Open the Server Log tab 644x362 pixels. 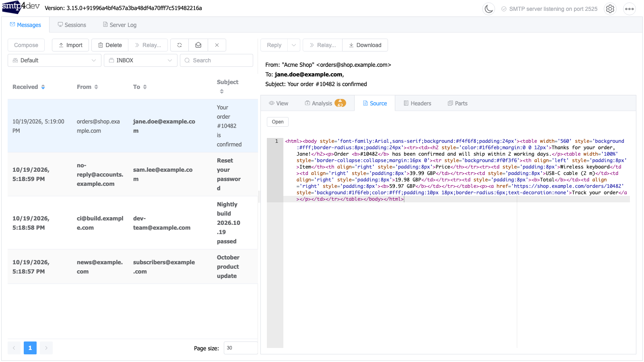pyautogui.click(x=120, y=25)
